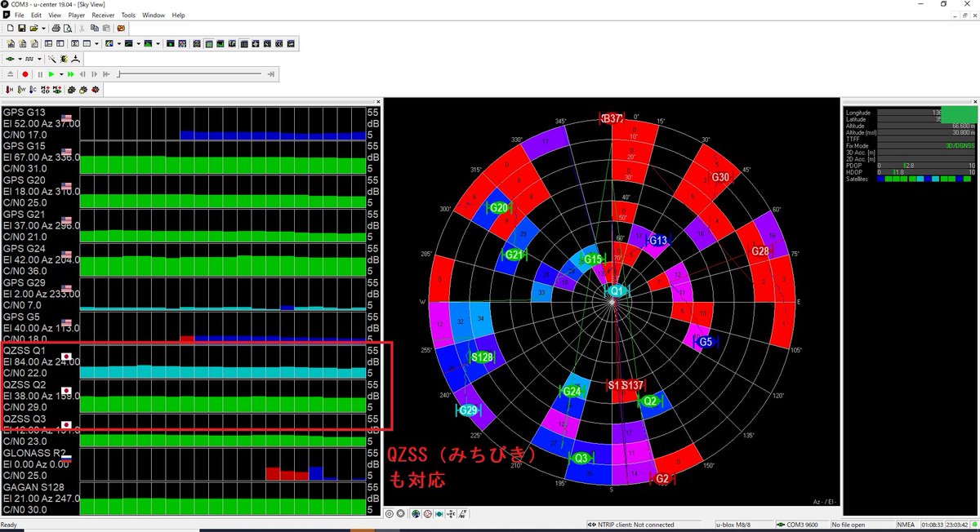
Task: Open the Edit menu
Action: pyautogui.click(x=37, y=16)
